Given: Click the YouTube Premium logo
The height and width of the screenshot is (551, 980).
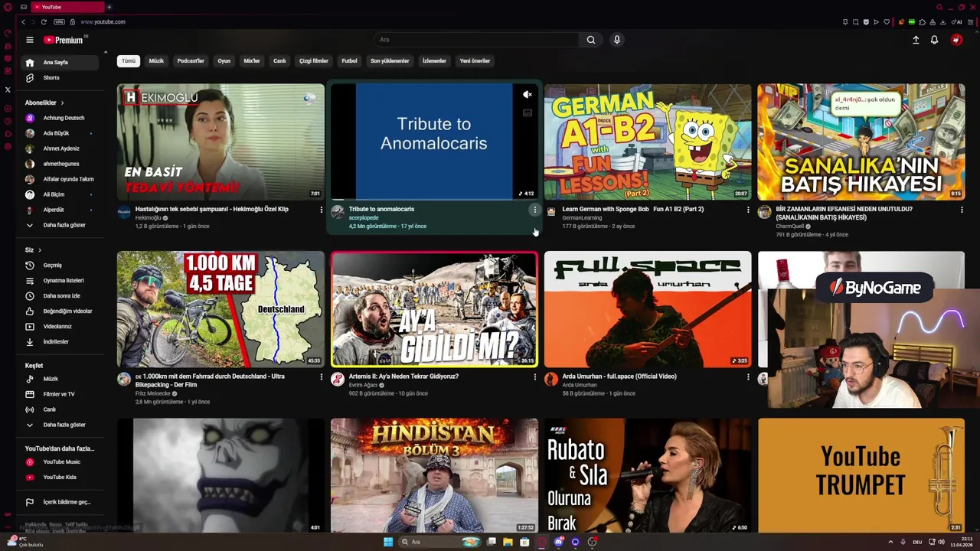Looking at the screenshot, I should click(63, 40).
